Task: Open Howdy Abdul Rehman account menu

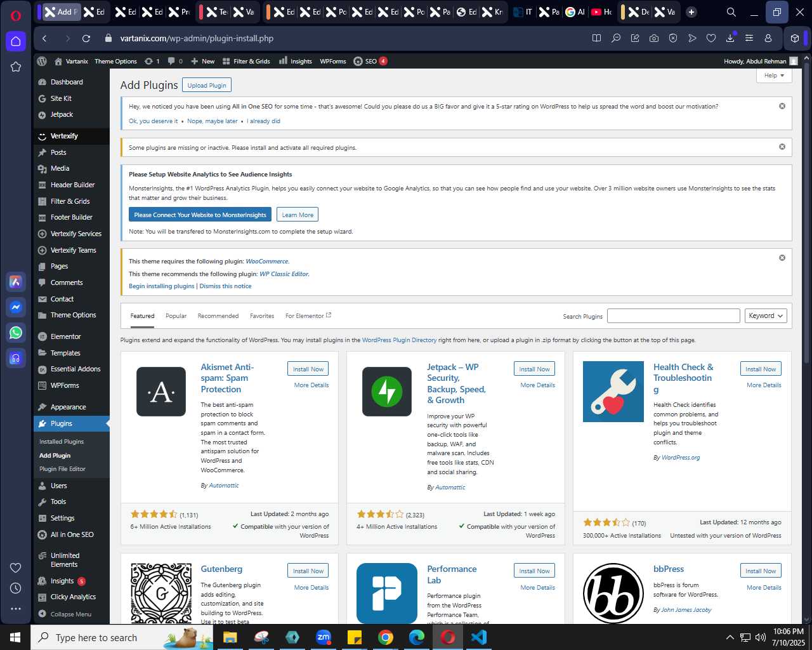Action: click(761, 61)
